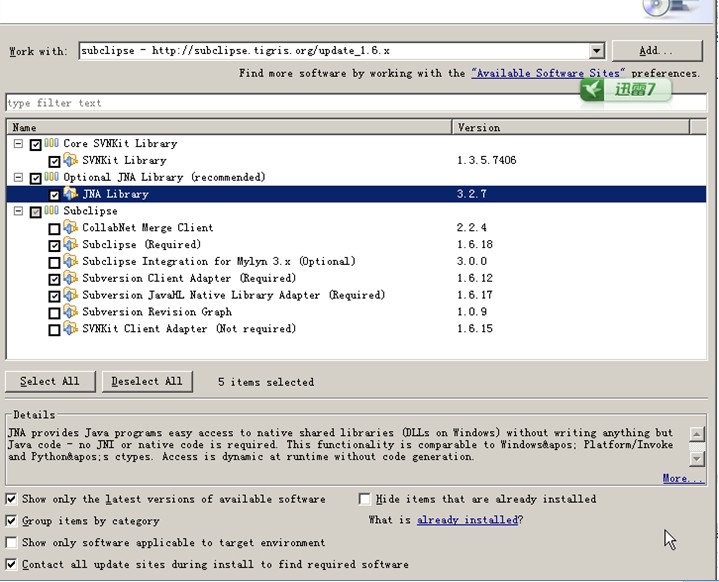The image size is (719, 582).
Task: Click the Subclipse (Required) feature icon
Action: tap(70, 244)
